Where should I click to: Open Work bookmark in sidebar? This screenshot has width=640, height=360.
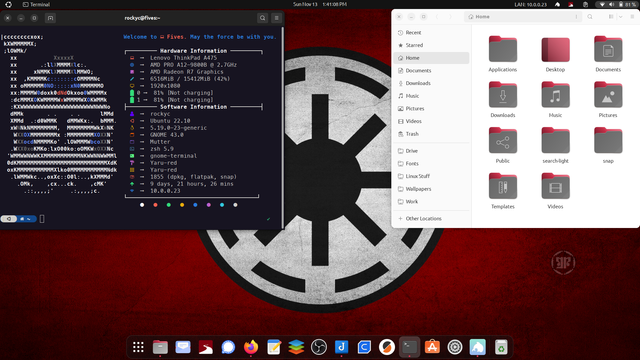[x=431, y=202]
